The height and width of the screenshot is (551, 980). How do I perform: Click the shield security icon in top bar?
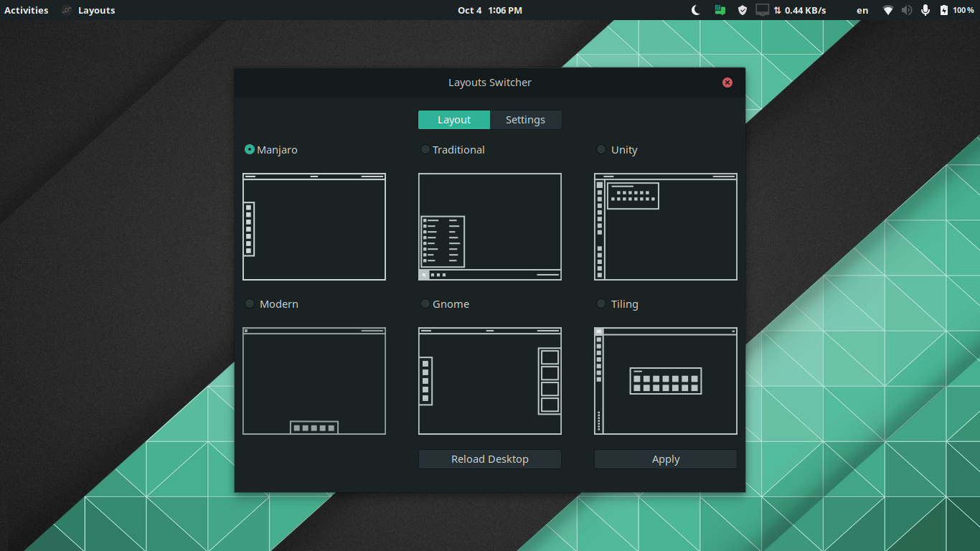(743, 10)
